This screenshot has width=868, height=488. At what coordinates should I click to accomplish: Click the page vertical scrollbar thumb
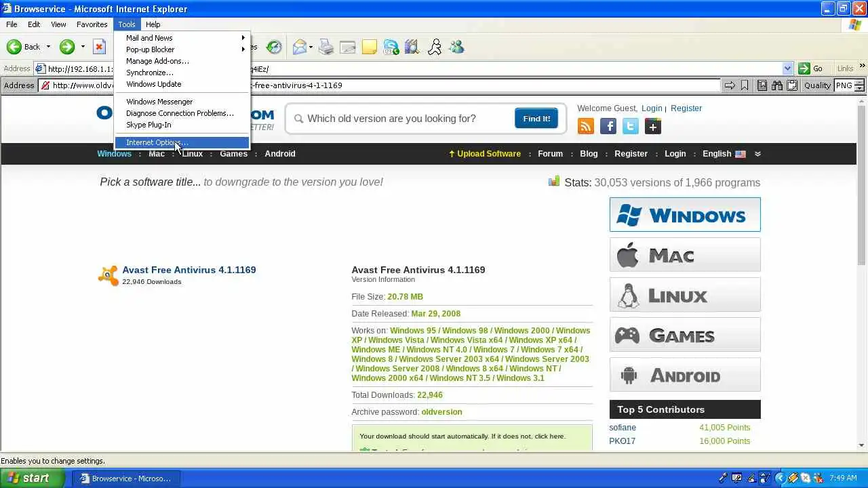pyautogui.click(x=862, y=186)
